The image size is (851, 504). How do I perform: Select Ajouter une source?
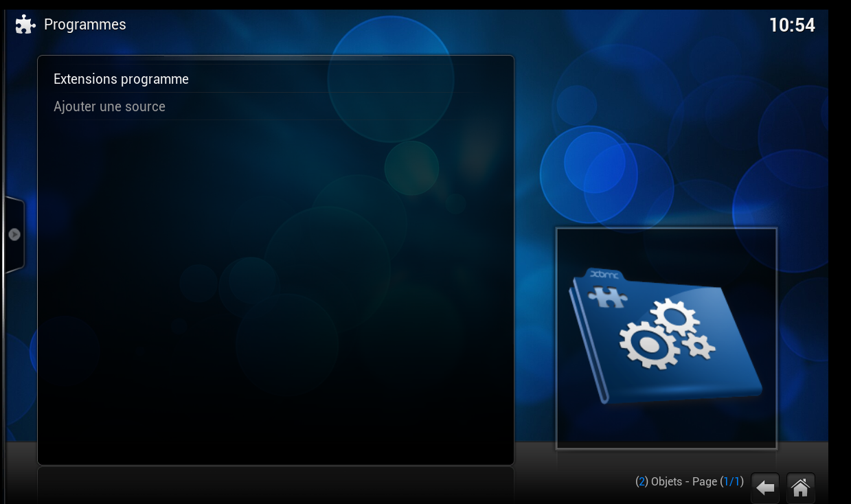[x=275, y=106]
